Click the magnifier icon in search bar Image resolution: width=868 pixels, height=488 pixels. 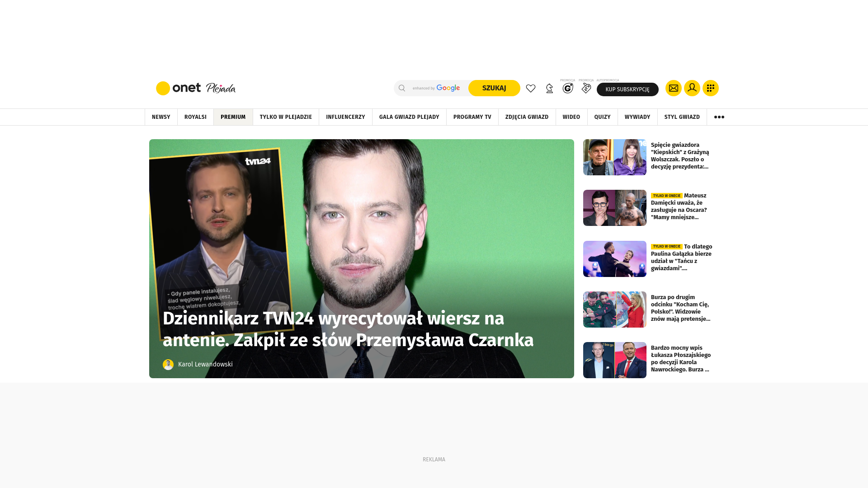point(402,88)
